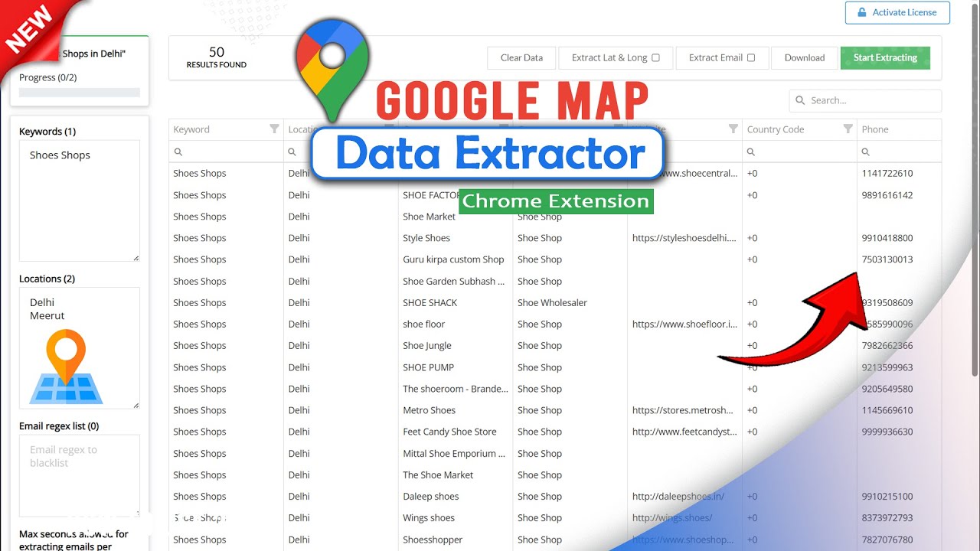This screenshot has width=980, height=551.
Task: Click the Phone column search field
Action: click(x=899, y=152)
